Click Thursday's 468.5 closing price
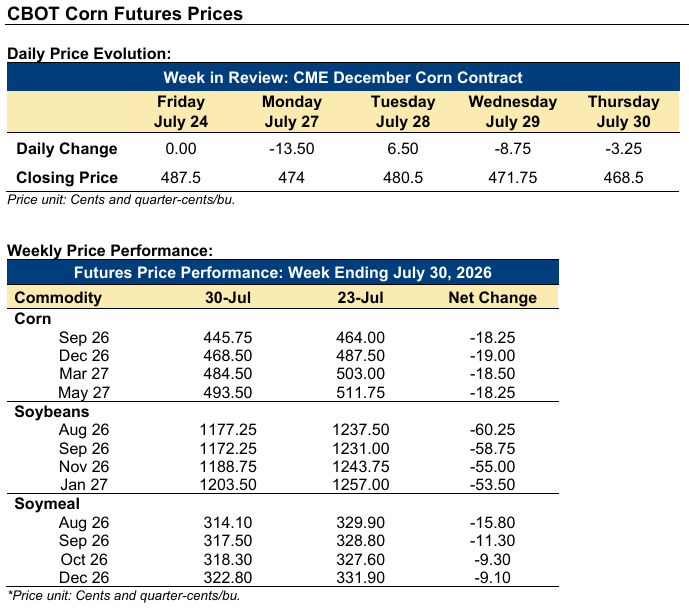Image resolution: width=689 pixels, height=612 pixels. (624, 177)
